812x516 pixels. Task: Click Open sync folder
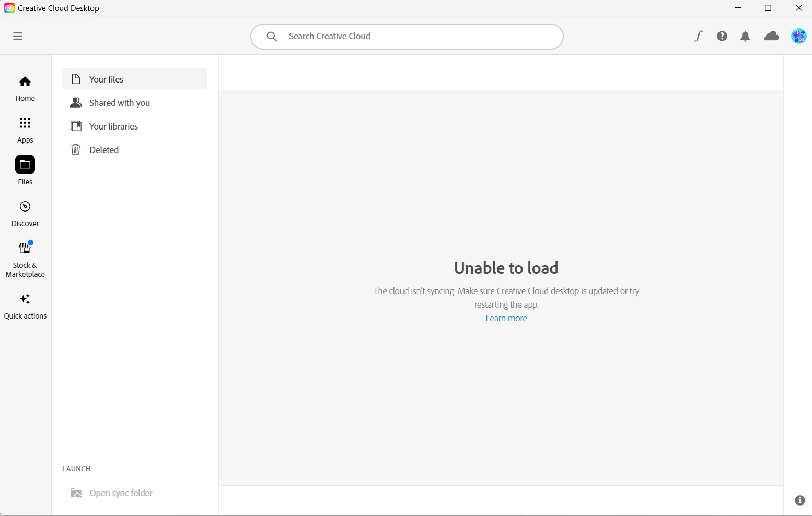[112, 493]
